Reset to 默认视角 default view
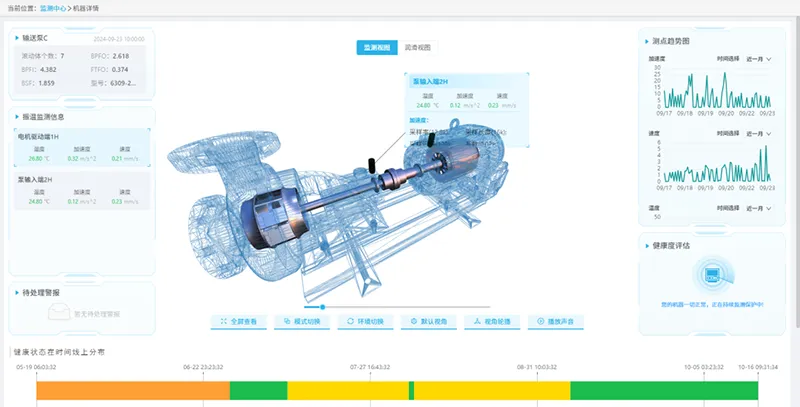The image size is (800, 407). [x=429, y=322]
